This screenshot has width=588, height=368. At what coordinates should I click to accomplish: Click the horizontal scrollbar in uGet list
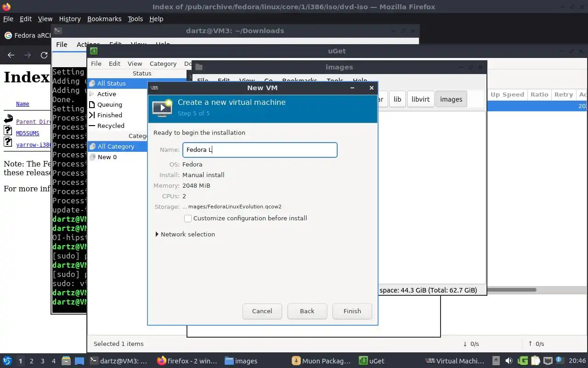coord(512,290)
